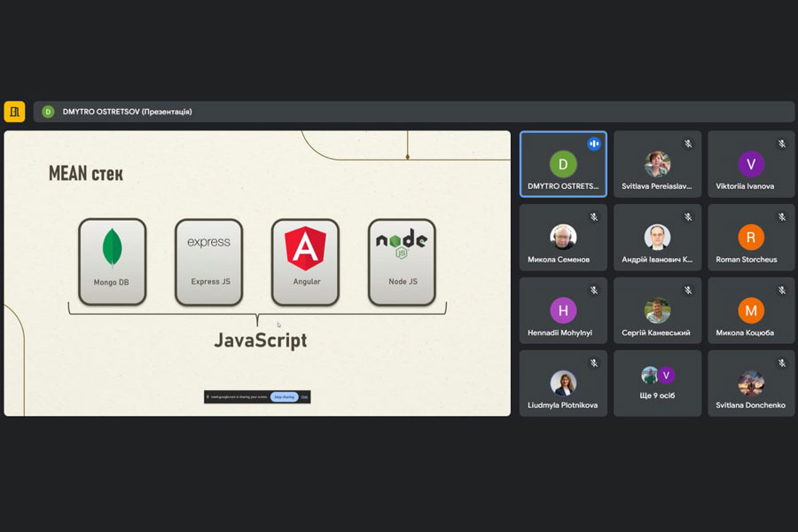Click muted mic icon on Roman Storcheus tile

click(x=782, y=217)
